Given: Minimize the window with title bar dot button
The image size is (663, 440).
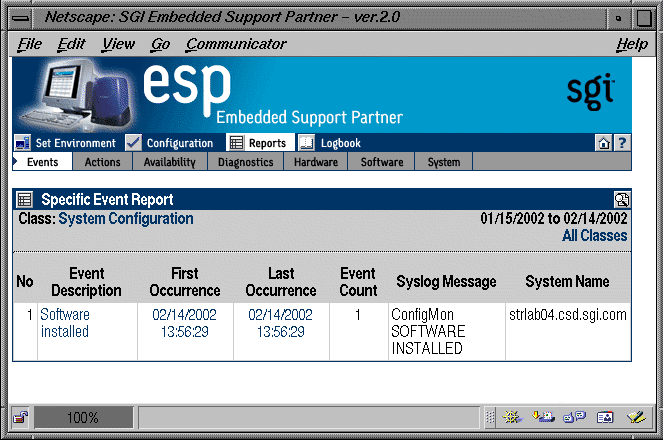Looking at the screenshot, I should click(x=619, y=18).
